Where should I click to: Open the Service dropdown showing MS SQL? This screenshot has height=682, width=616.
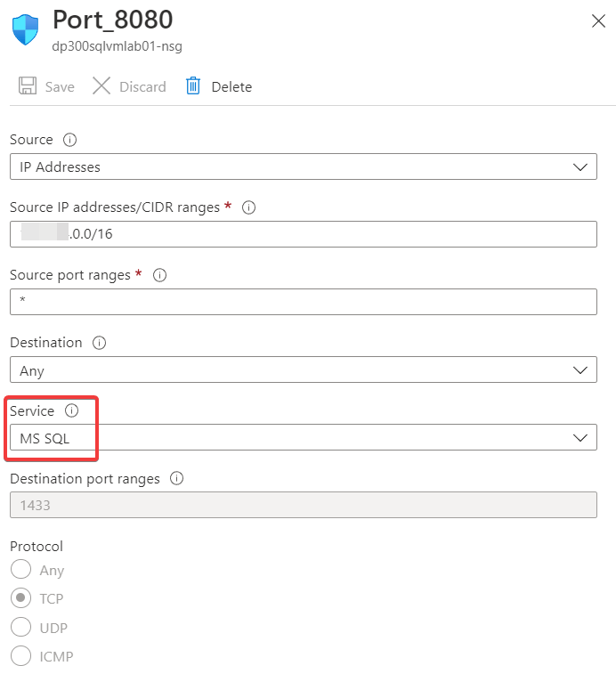coord(303,438)
